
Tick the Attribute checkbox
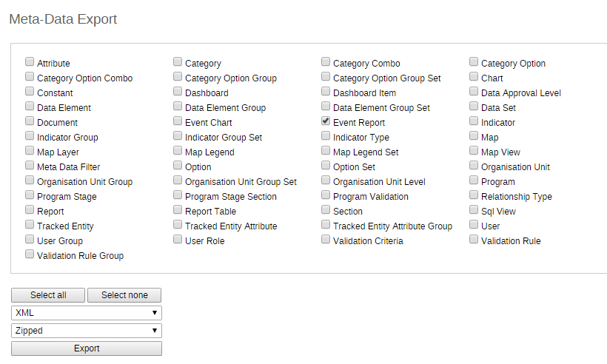[30, 62]
